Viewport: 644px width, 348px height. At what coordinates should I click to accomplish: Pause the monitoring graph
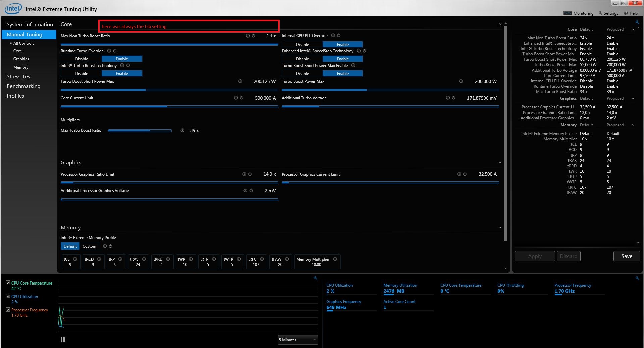pos(63,340)
